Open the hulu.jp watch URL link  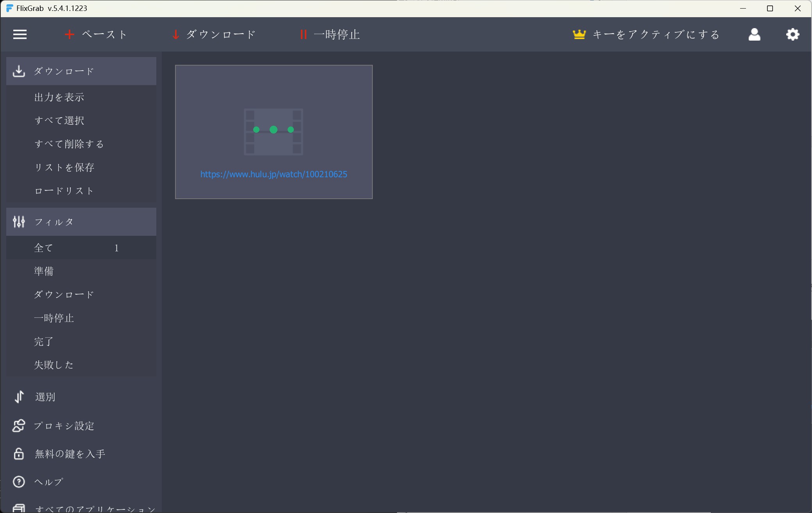[274, 174]
